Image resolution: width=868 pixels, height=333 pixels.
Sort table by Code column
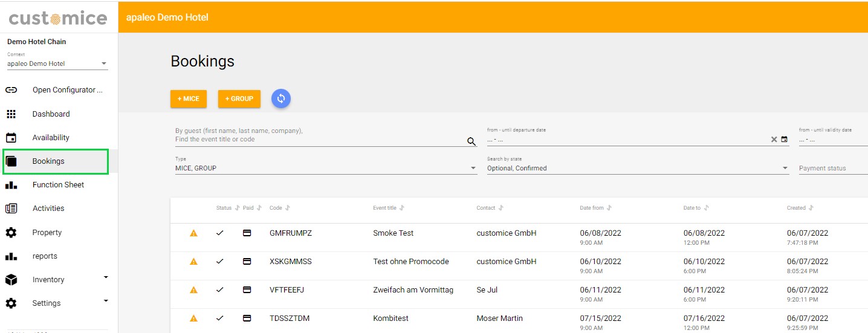288,208
